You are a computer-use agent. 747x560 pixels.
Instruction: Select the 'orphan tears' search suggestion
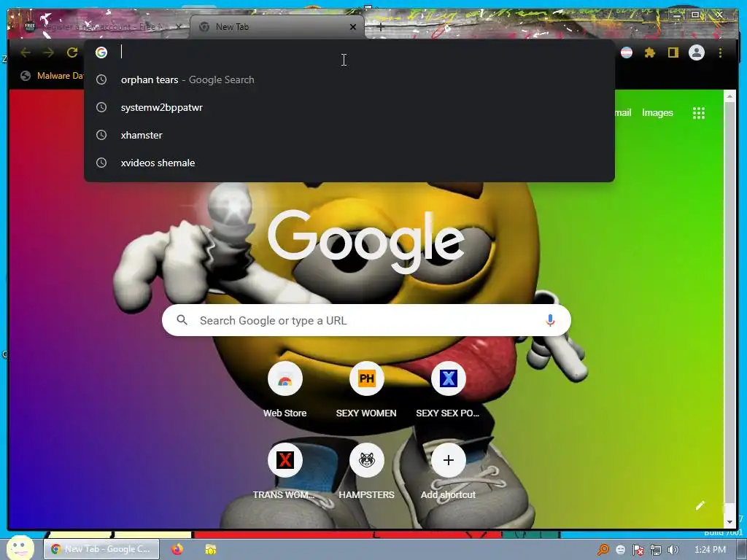coord(349,80)
